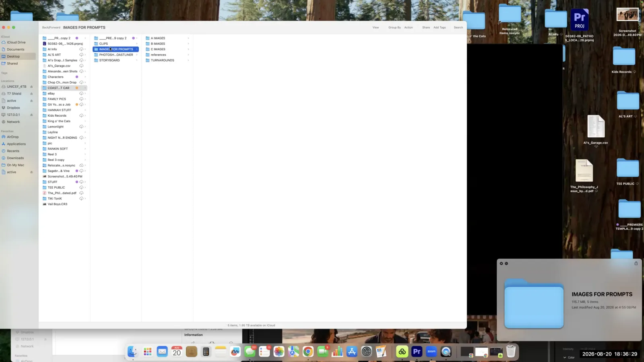Viewport: 644px width, 362px height.
Task: Open the Trash in Dock
Action: (x=511, y=352)
